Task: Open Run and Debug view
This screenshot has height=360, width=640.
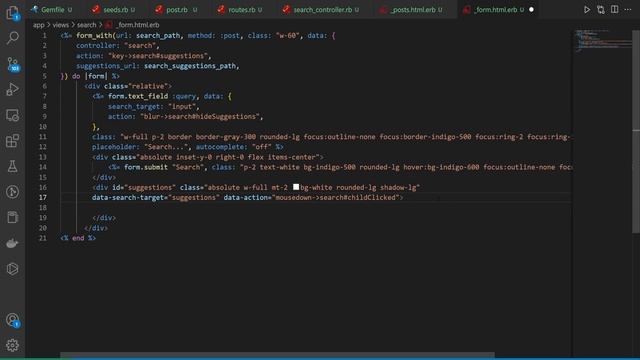Action: click(x=12, y=89)
